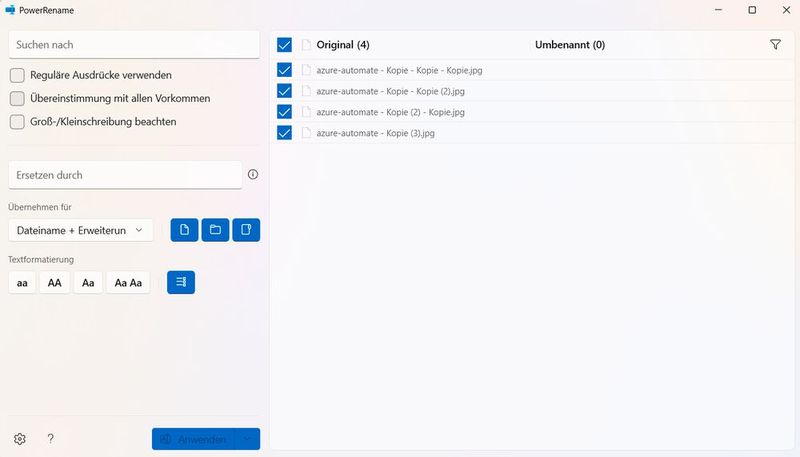The height and width of the screenshot is (457, 800).
Task: Apply uppercase formatting with AA button
Action: 55,283
